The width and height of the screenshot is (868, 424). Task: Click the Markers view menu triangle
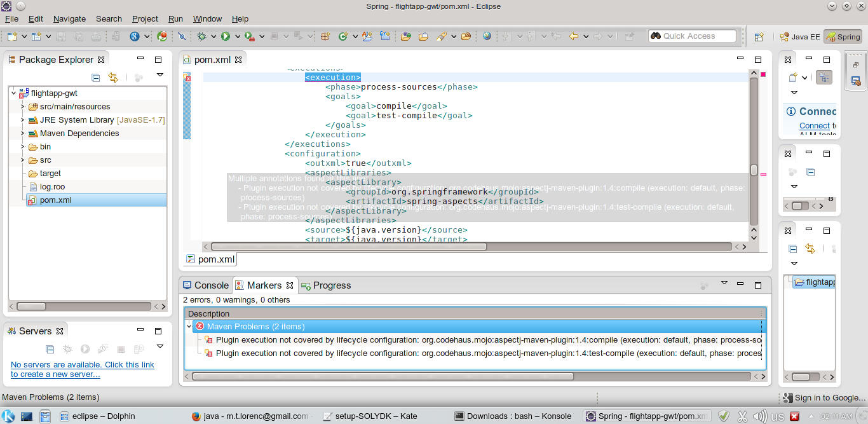pyautogui.click(x=724, y=283)
